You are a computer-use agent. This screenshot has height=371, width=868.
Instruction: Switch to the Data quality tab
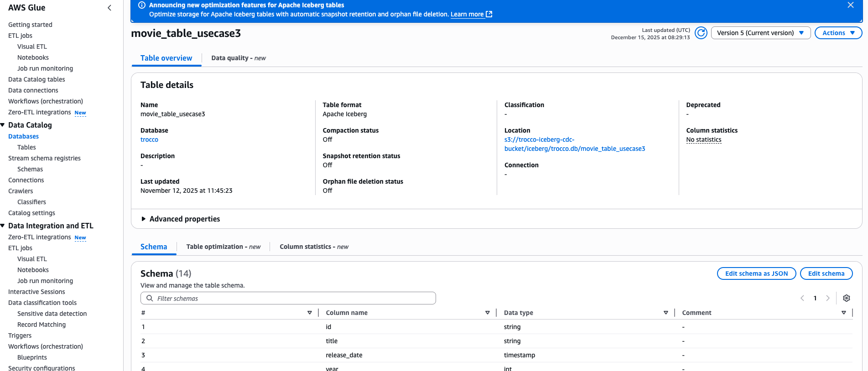pyautogui.click(x=239, y=58)
